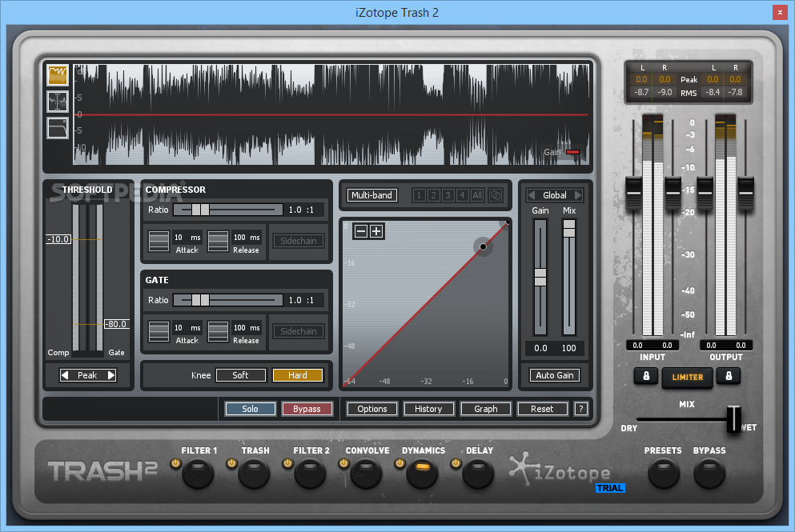Toggle Filter 2 module power icon

coord(287,463)
